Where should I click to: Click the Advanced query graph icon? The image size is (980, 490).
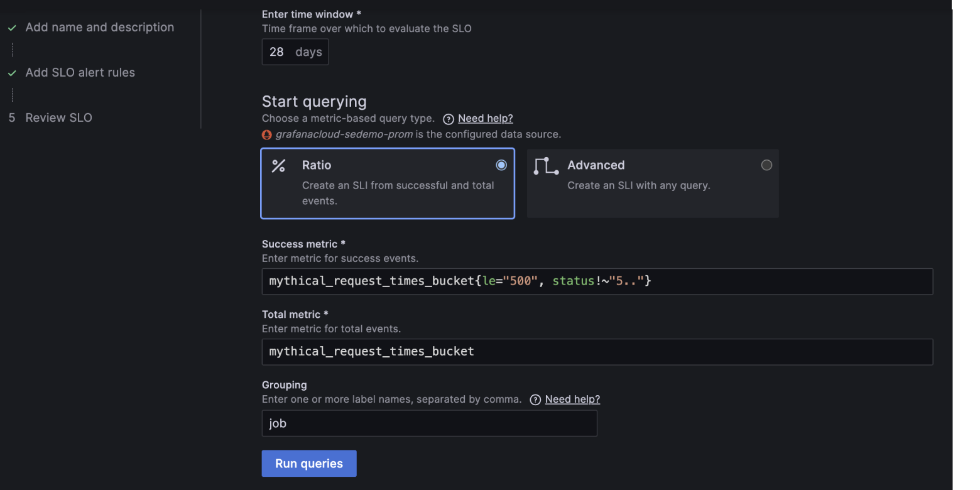(545, 165)
